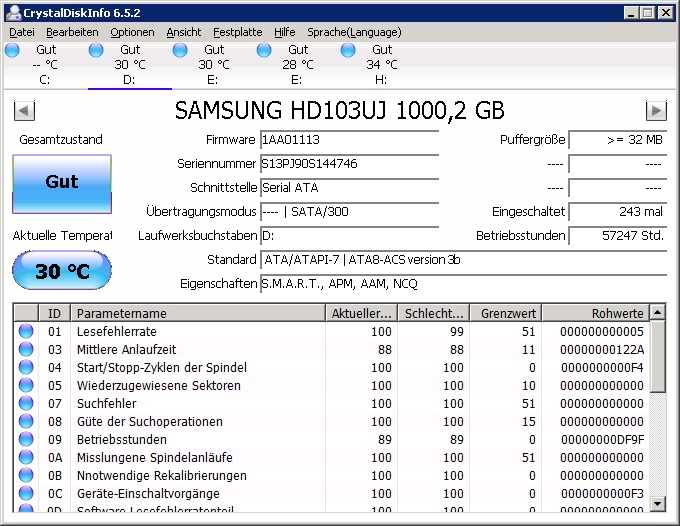Sort by Parametername column header
The height and width of the screenshot is (526, 680).
pos(198,313)
